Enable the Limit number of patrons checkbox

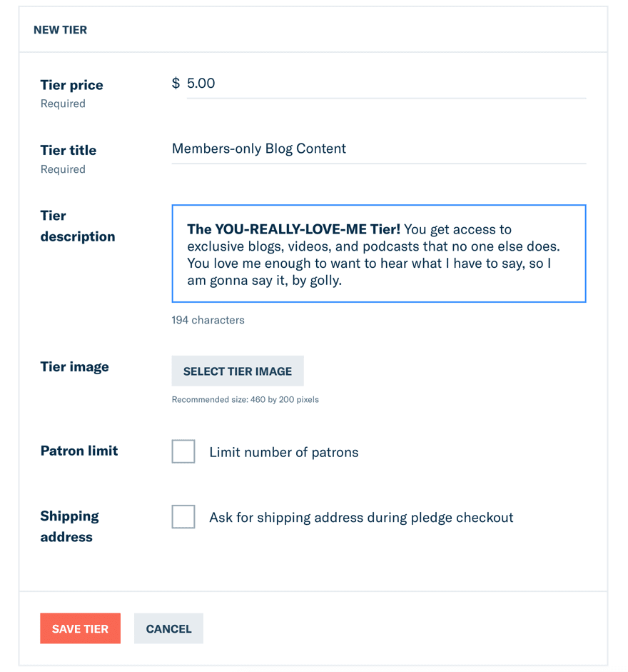tap(183, 452)
